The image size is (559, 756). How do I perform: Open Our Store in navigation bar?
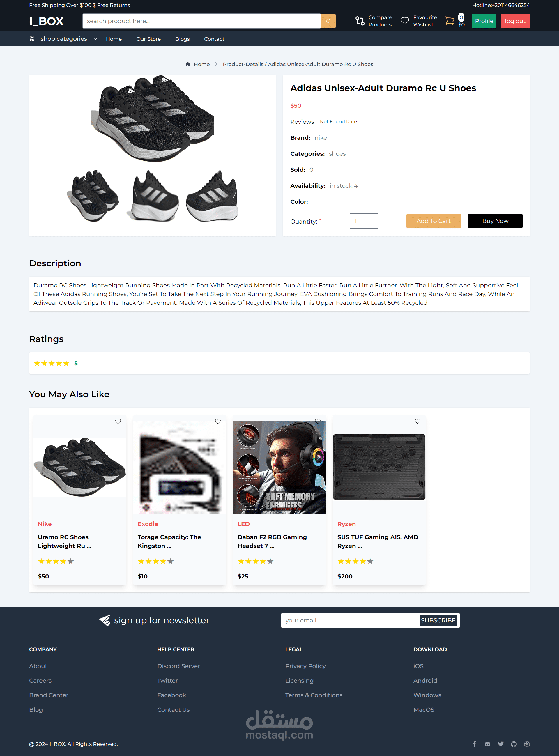tap(148, 39)
